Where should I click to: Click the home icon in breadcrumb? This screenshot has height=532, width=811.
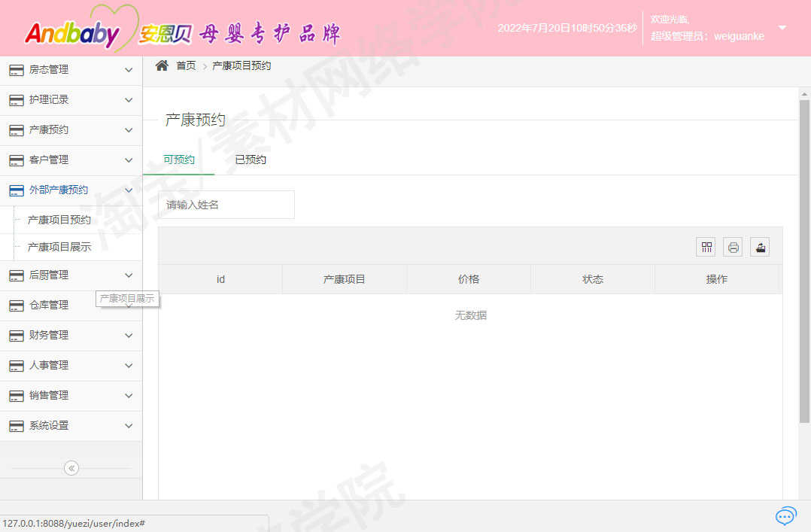pyautogui.click(x=162, y=65)
